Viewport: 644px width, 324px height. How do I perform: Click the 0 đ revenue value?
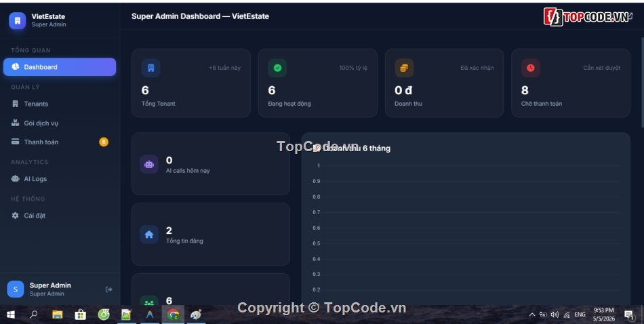[403, 90]
